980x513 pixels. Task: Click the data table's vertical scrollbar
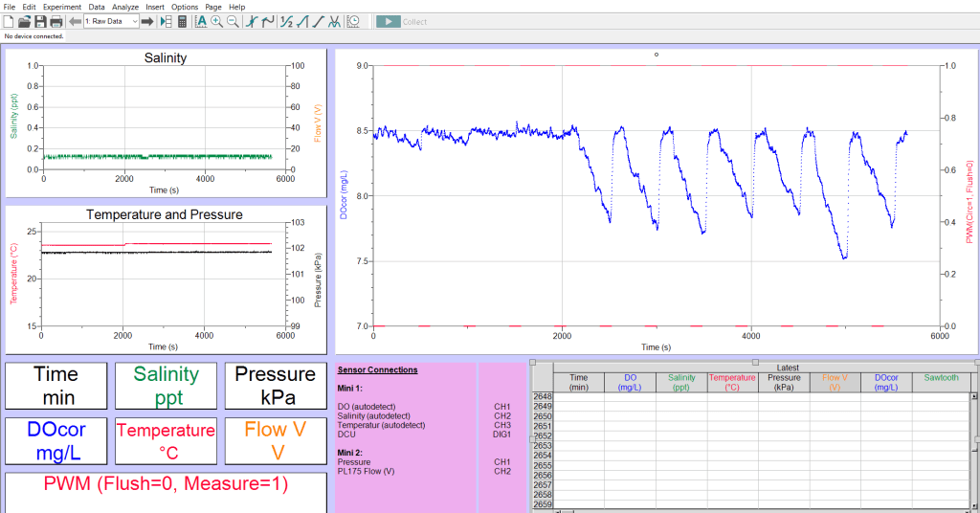[974, 450]
